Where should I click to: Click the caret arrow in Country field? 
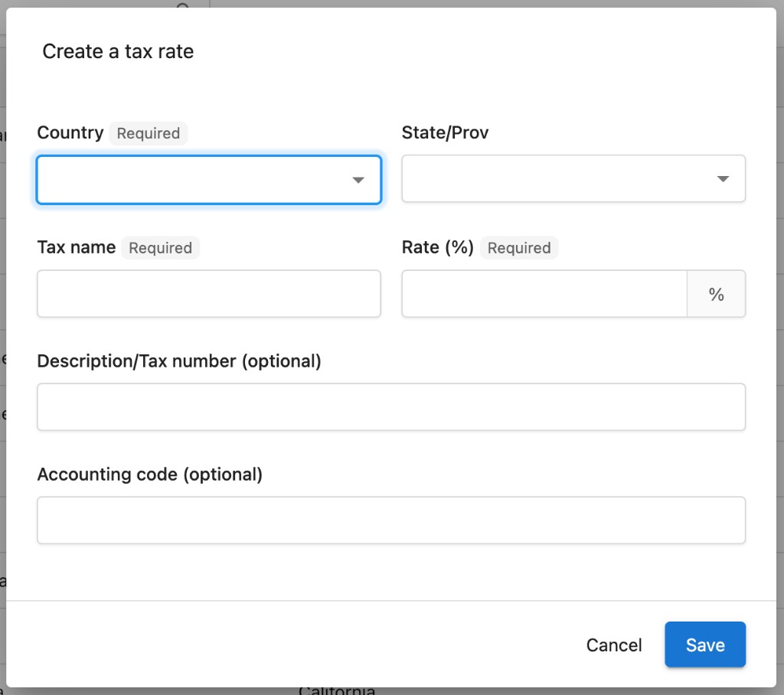(x=358, y=180)
